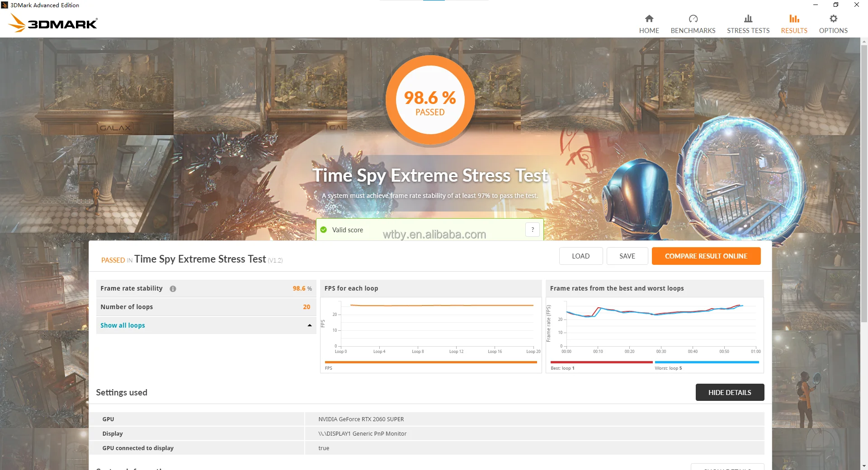Click the GPU connected to display label

(138, 448)
